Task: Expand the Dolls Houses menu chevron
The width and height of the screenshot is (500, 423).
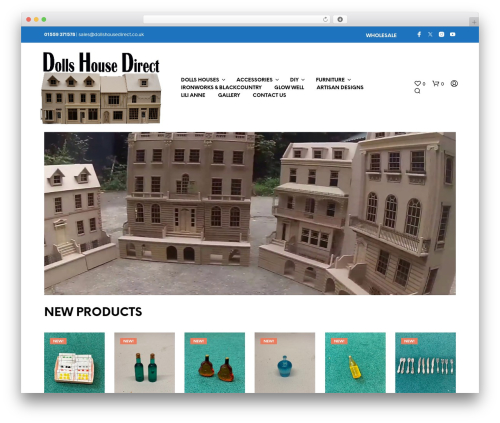Action: click(224, 80)
